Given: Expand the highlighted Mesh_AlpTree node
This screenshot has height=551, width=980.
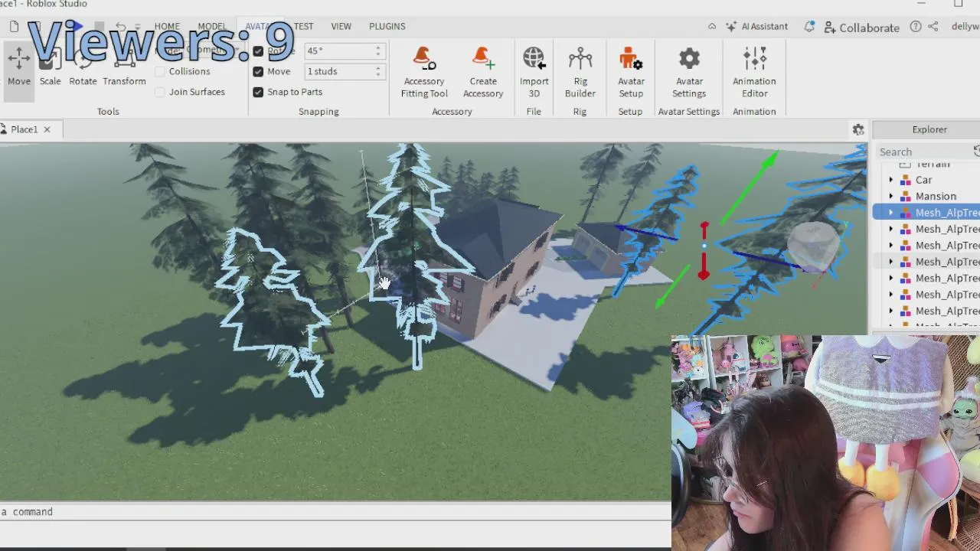Looking at the screenshot, I should [x=890, y=213].
